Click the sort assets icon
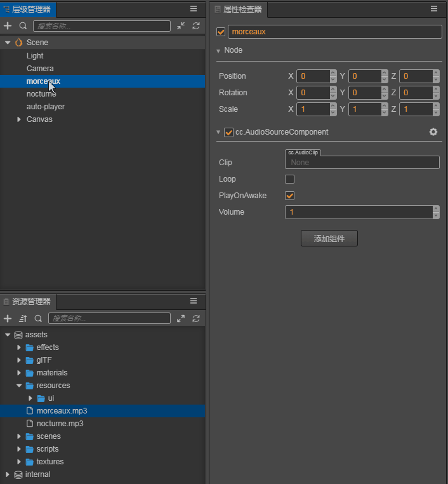 click(x=23, y=318)
